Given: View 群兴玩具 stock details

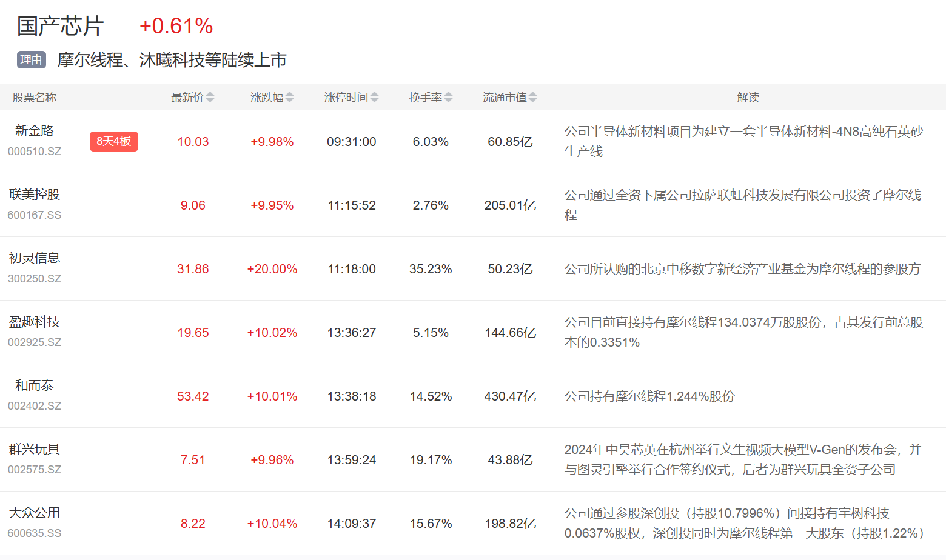Looking at the screenshot, I should pyautogui.click(x=35, y=449).
